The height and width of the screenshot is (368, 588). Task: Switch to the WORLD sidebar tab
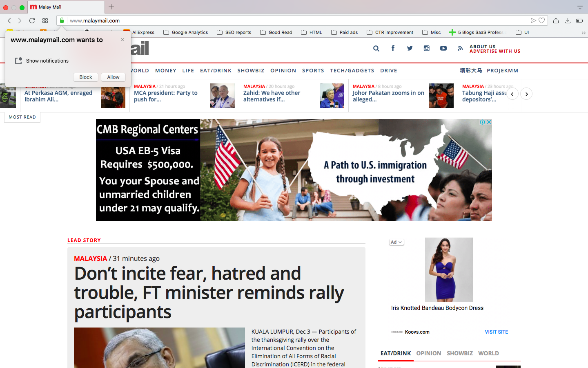point(489,353)
